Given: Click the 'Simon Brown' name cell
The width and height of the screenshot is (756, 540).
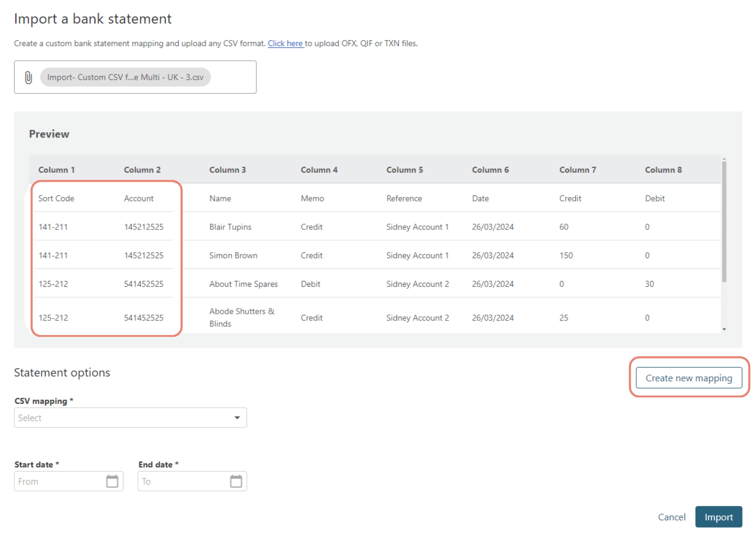Looking at the screenshot, I should (x=233, y=256).
